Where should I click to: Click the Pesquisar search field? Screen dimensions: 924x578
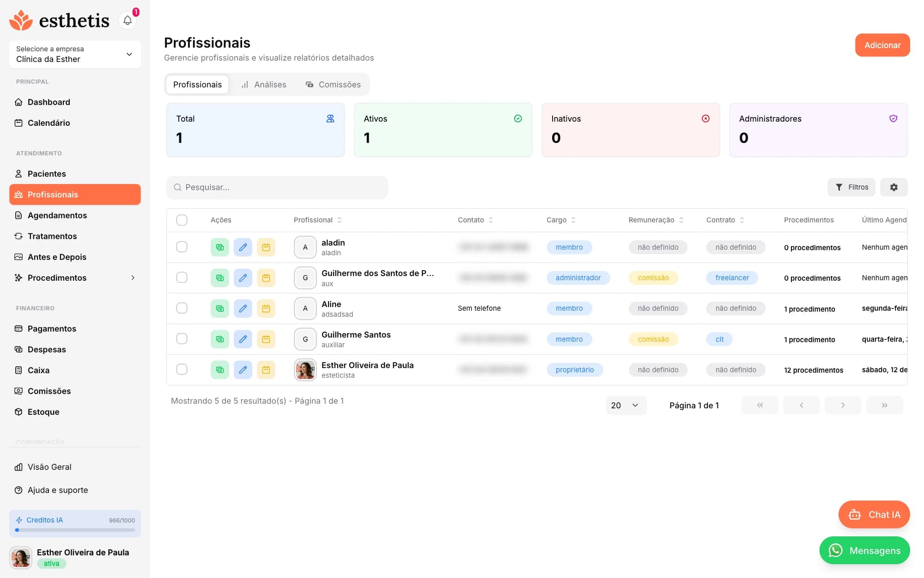(x=277, y=187)
